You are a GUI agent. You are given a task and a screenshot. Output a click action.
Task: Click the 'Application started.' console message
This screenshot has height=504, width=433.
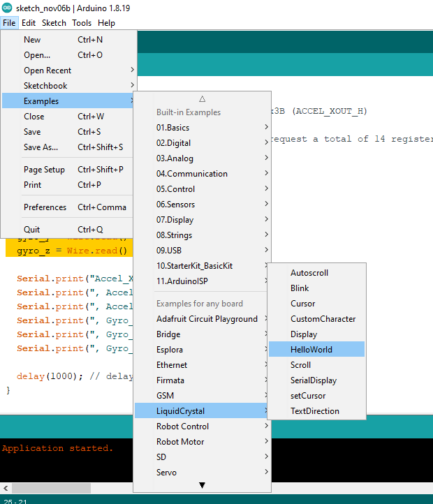click(57, 448)
